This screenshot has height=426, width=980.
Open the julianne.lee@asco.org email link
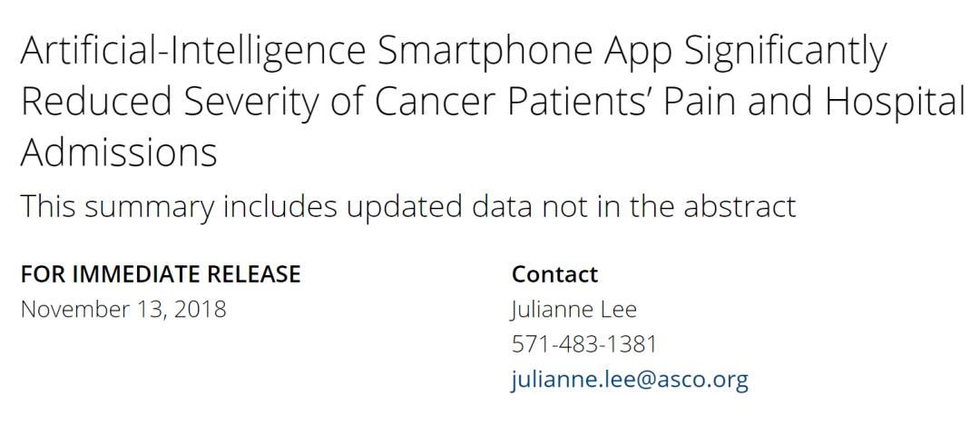(x=630, y=379)
